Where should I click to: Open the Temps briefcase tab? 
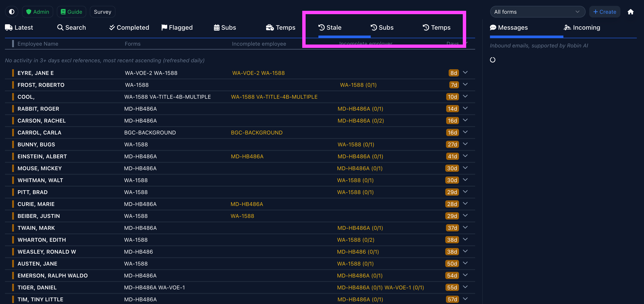[280, 28]
